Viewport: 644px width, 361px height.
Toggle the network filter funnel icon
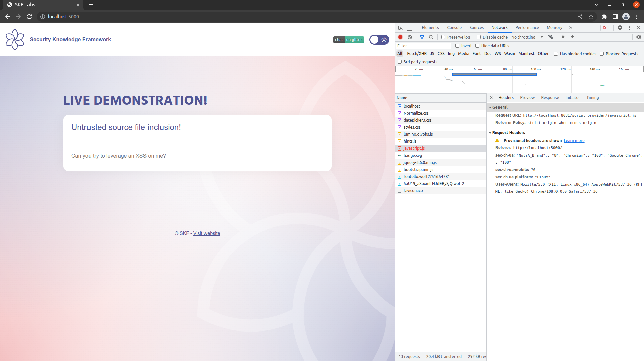point(422,37)
